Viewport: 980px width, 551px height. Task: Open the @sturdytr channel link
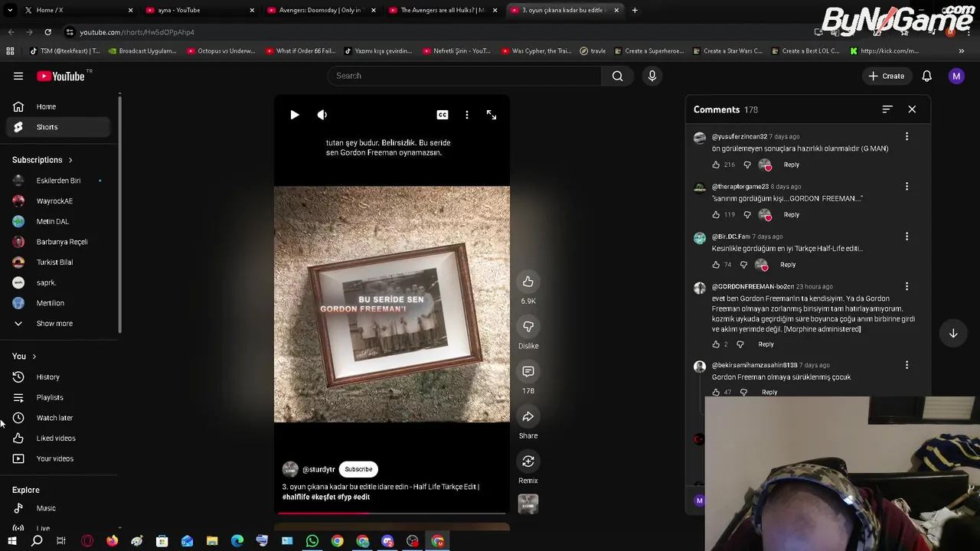[x=318, y=469]
